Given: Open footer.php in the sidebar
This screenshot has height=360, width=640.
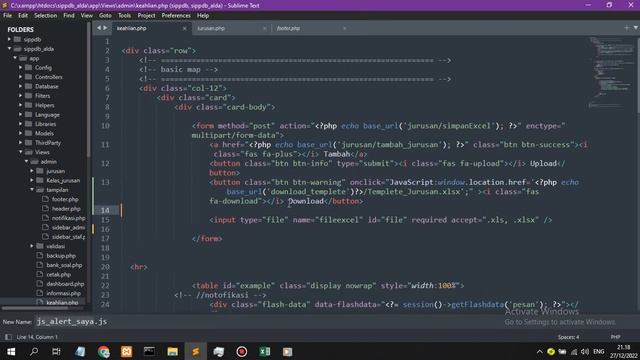Looking at the screenshot, I should (x=65, y=199).
